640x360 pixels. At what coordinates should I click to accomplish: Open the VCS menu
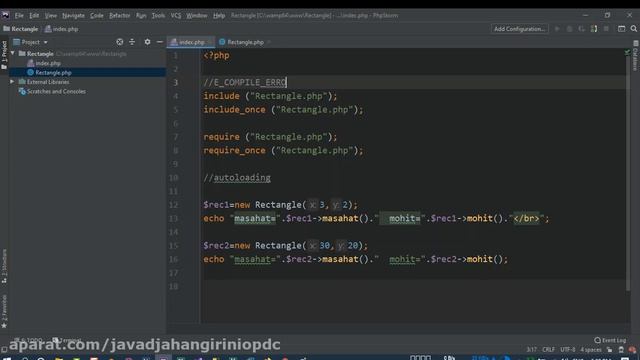pos(176,16)
